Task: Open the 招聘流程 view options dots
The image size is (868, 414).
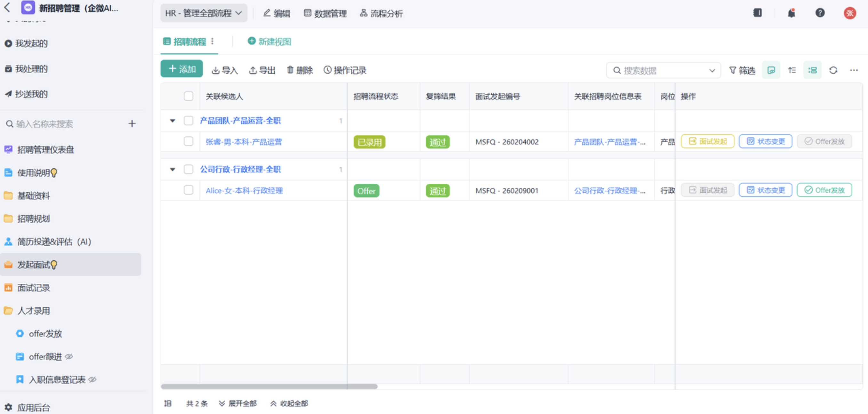Action: point(212,42)
